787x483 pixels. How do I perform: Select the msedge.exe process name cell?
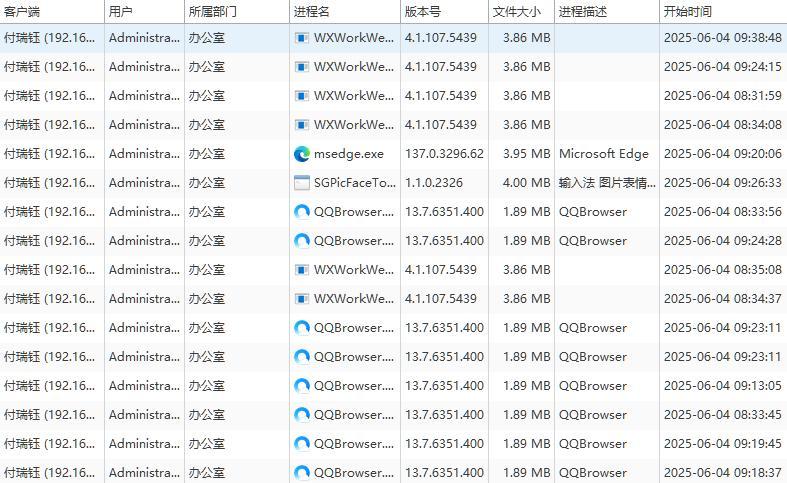point(349,154)
